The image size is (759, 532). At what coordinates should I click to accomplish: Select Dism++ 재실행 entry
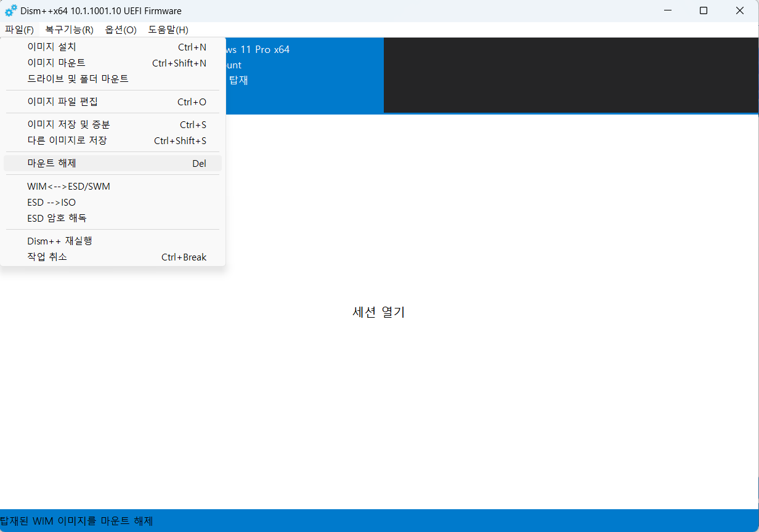pyautogui.click(x=113, y=241)
